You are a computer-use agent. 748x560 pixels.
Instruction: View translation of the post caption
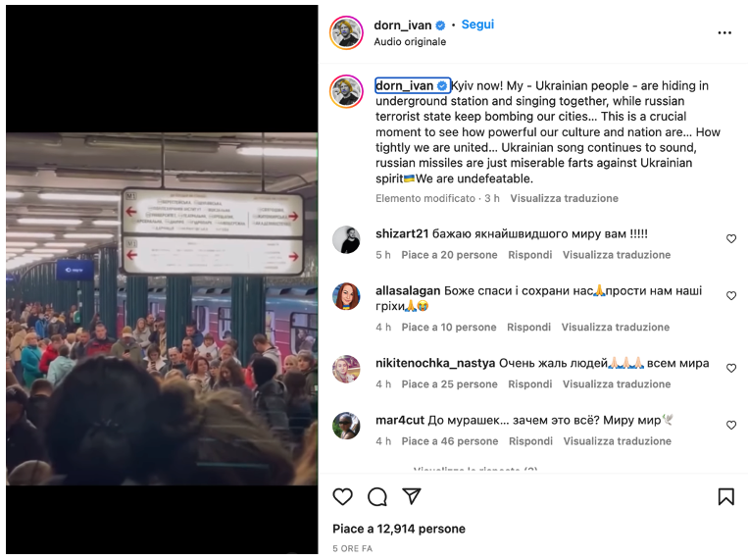click(x=564, y=198)
